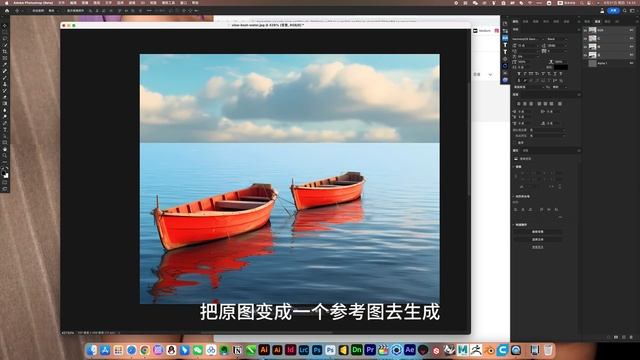
Task: Open the search icon at top right
Action: pyautogui.click(x=624, y=11)
